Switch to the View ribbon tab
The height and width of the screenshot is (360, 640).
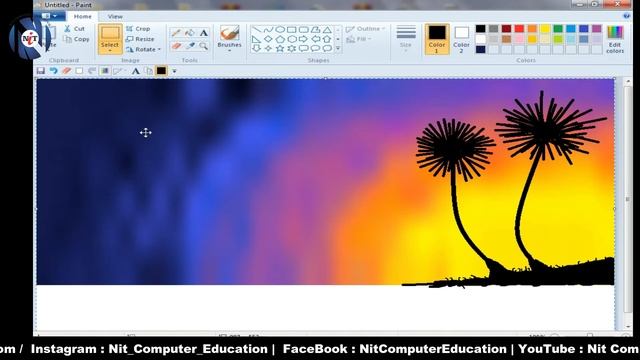115,16
